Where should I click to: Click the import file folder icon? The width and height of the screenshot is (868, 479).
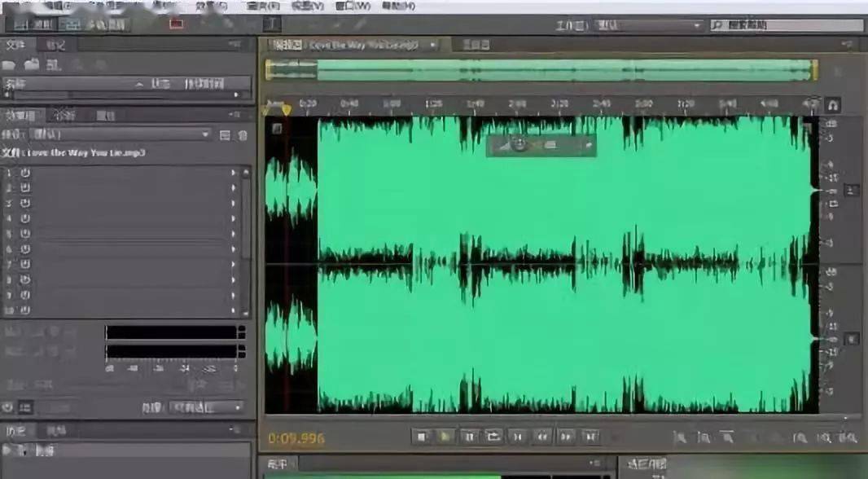(x=33, y=64)
